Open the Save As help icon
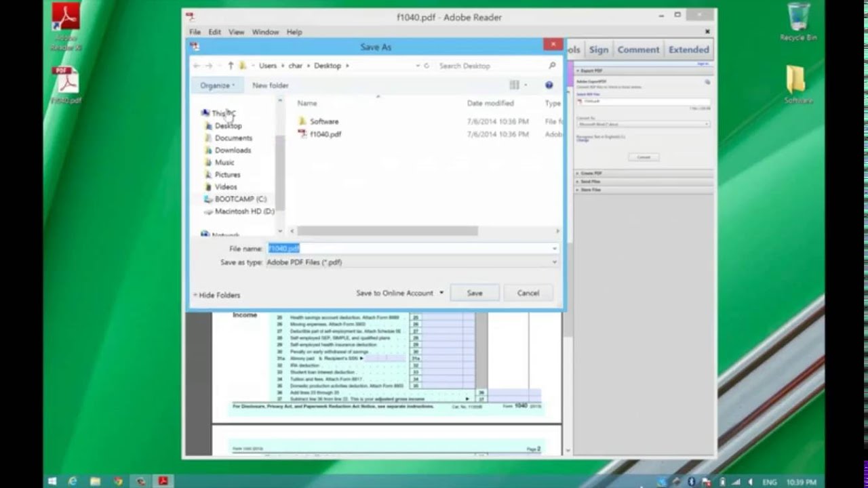The height and width of the screenshot is (488, 868). 549,85
